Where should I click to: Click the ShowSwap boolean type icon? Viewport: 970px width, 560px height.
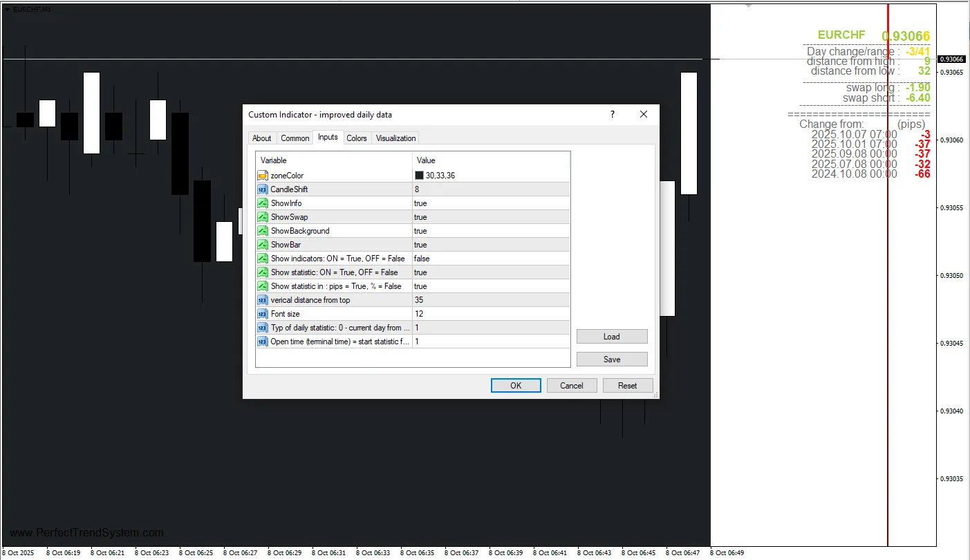click(x=263, y=217)
